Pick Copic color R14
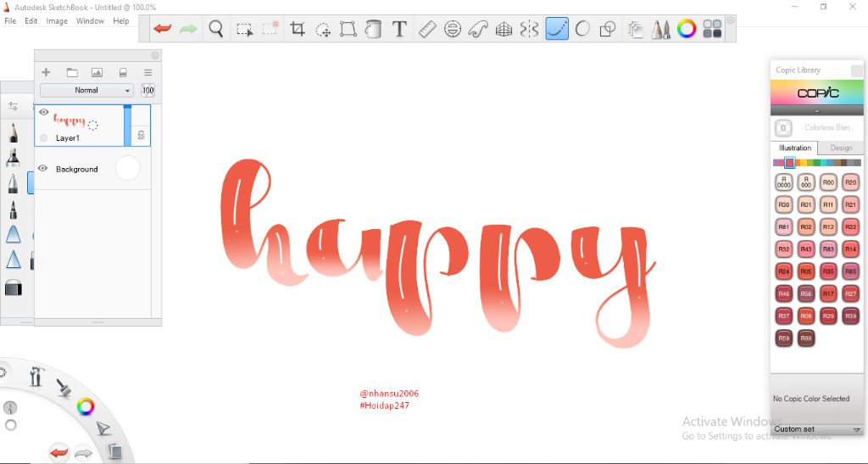Viewport: 868px width, 464px height. pyautogui.click(x=850, y=249)
